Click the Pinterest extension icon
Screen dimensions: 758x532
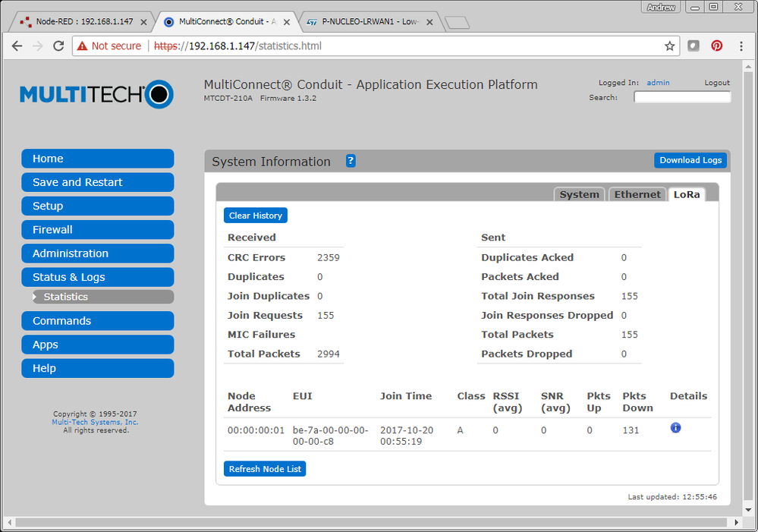click(717, 46)
